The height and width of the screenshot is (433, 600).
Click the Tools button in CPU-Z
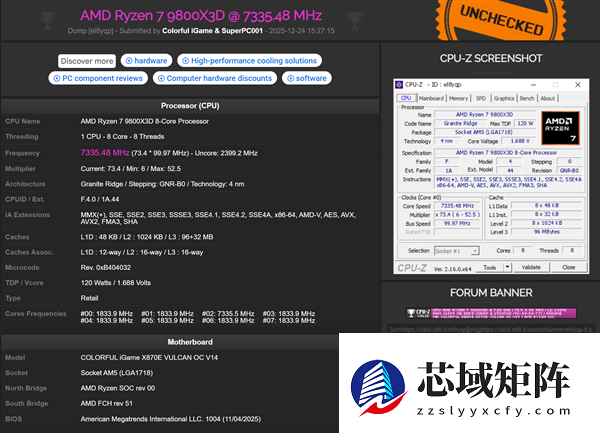[489, 267]
